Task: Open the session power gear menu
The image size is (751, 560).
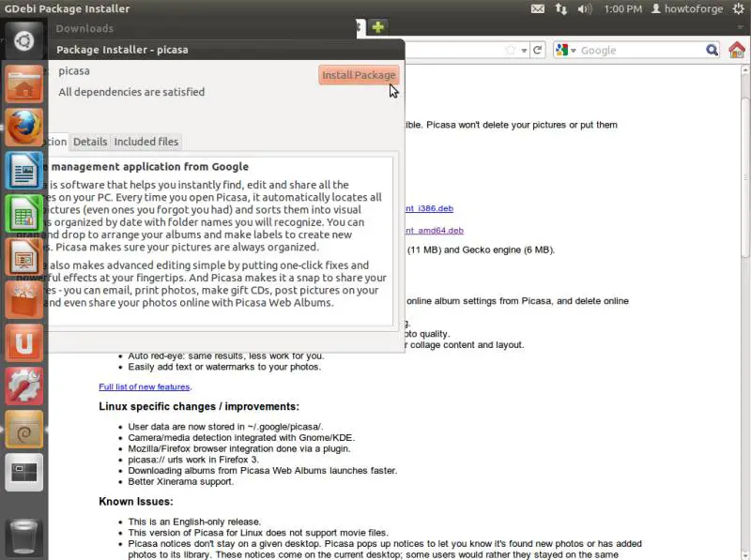Action: pyautogui.click(x=739, y=8)
